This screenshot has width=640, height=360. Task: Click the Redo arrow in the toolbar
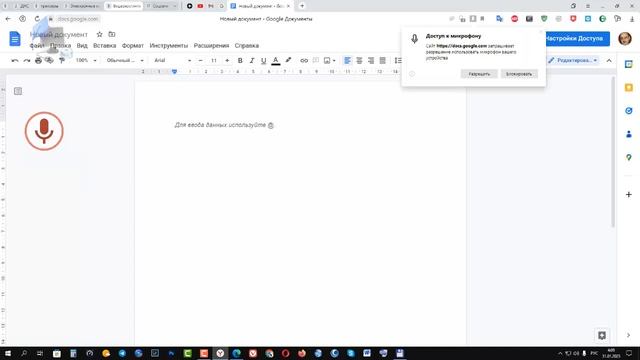(27, 60)
